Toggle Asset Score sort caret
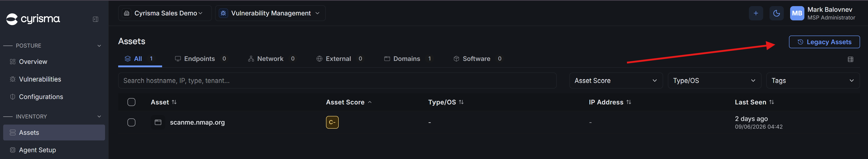Image resolution: width=868 pixels, height=159 pixels. coord(370,102)
